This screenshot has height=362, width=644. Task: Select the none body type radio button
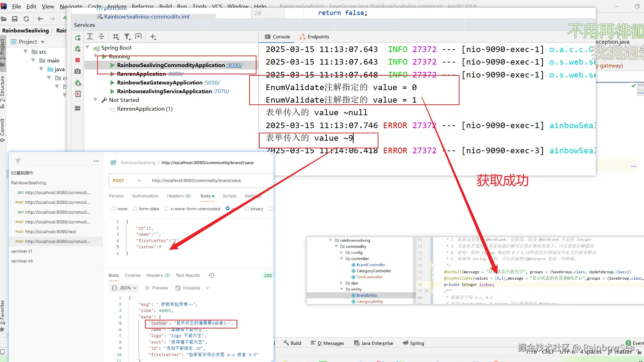[x=114, y=208]
